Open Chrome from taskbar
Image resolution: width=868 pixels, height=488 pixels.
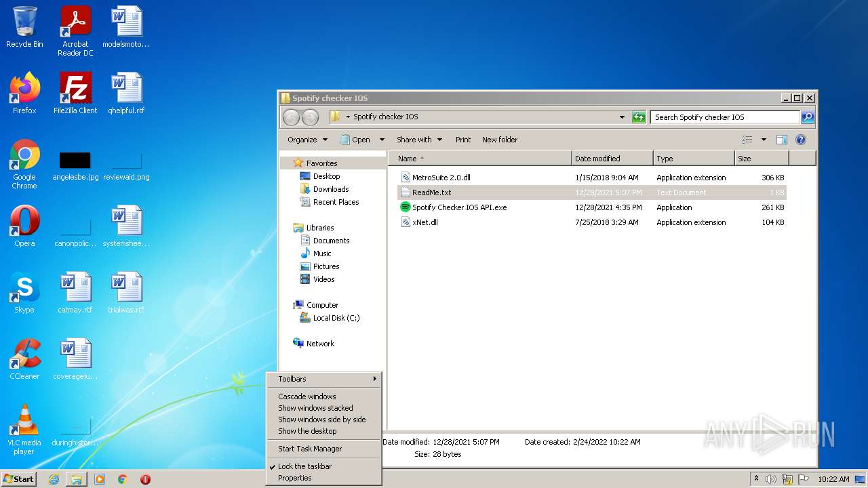coord(123,479)
